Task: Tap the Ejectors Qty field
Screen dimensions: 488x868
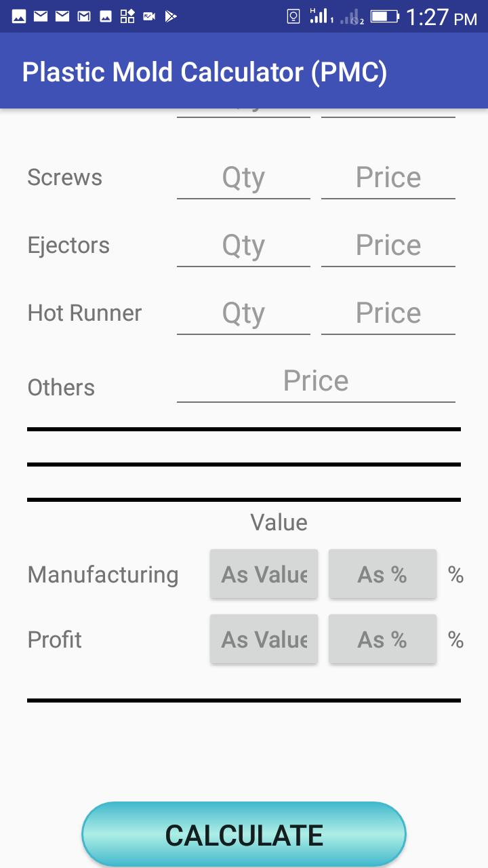Action: click(x=243, y=246)
